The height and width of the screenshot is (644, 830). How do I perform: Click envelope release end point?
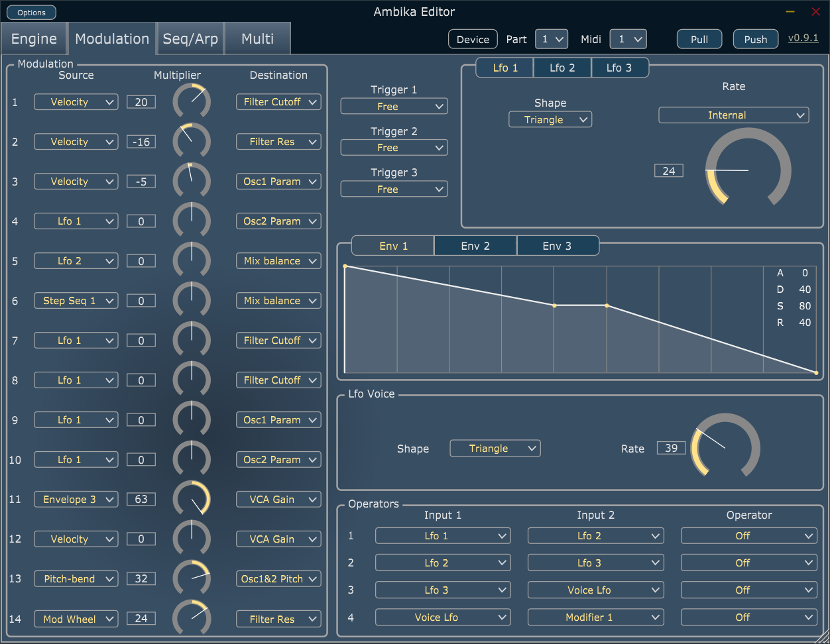coord(816,373)
